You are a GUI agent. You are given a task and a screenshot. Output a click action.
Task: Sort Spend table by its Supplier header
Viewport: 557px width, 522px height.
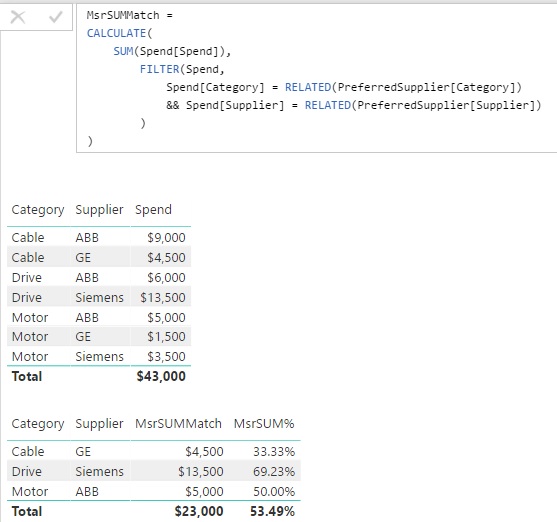(x=99, y=210)
